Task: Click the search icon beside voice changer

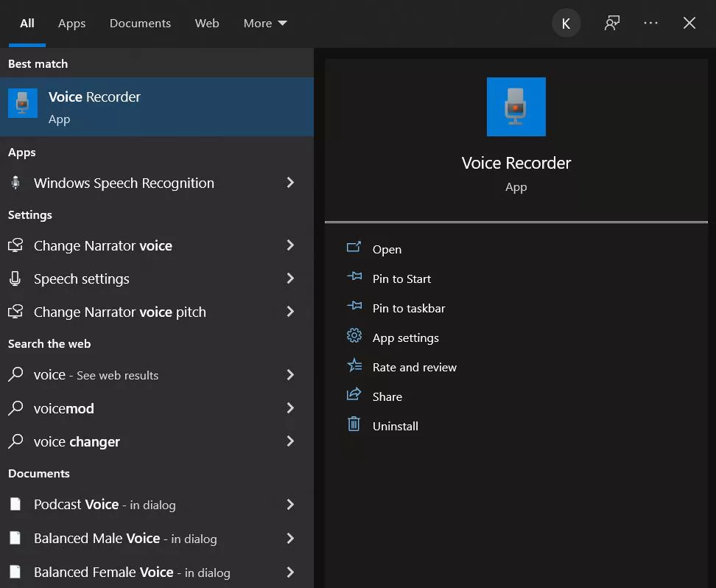Action: click(x=15, y=441)
